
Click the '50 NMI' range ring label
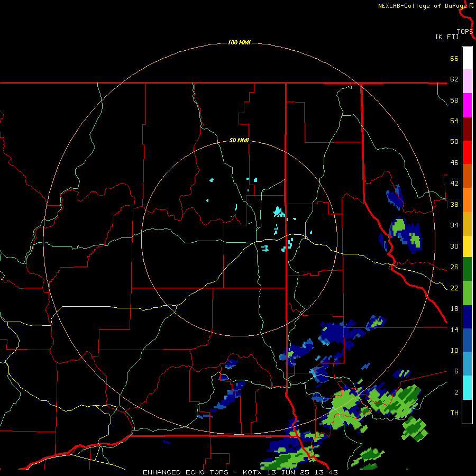click(239, 140)
